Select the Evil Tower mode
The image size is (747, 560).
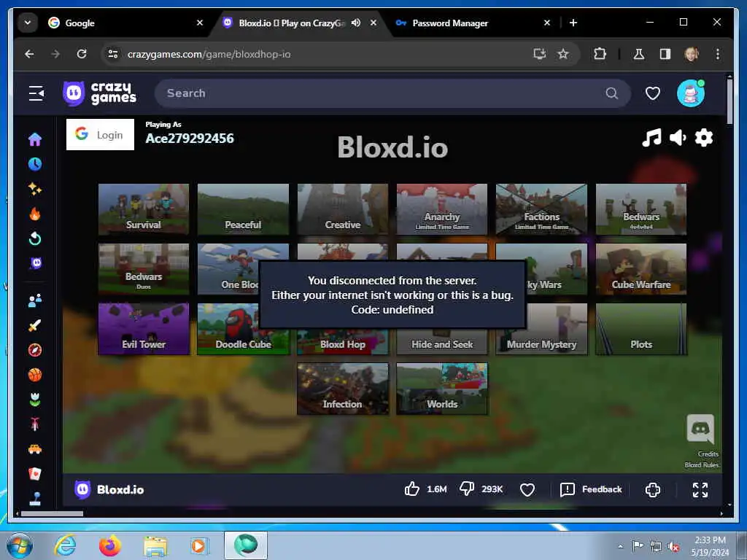(x=144, y=329)
